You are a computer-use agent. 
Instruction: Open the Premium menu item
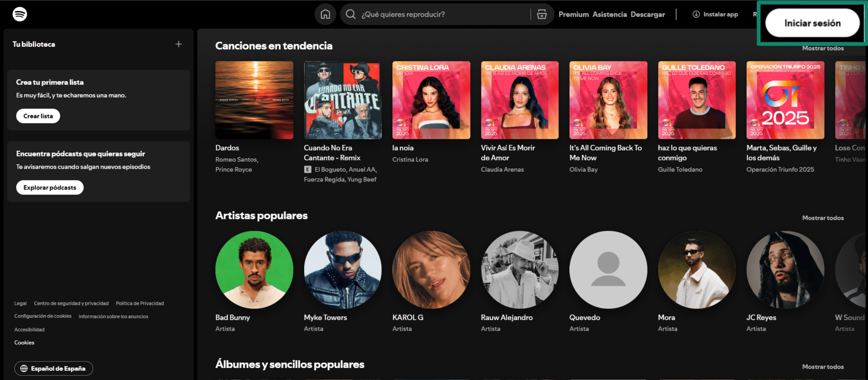pyautogui.click(x=573, y=14)
